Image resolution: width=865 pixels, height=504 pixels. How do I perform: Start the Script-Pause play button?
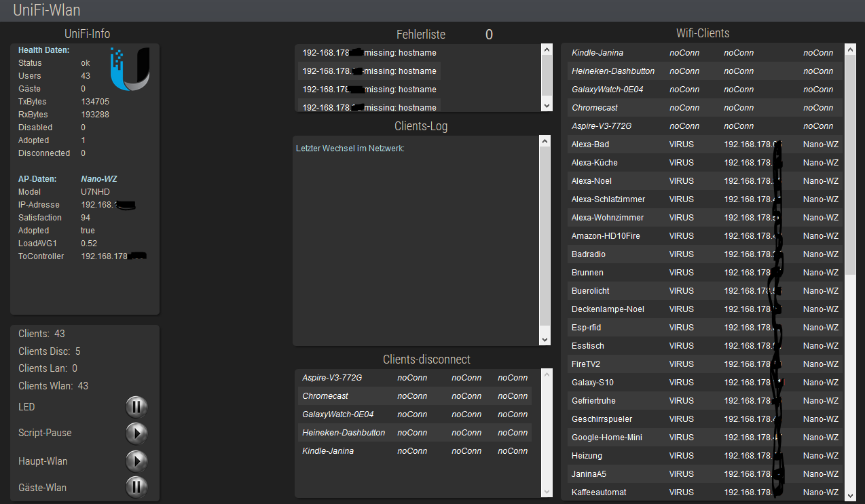(x=136, y=433)
